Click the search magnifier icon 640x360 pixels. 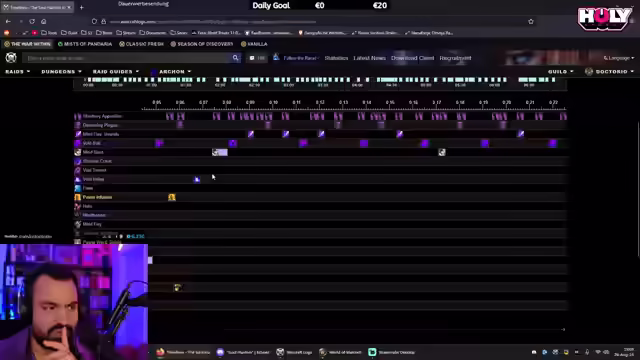click(236, 58)
